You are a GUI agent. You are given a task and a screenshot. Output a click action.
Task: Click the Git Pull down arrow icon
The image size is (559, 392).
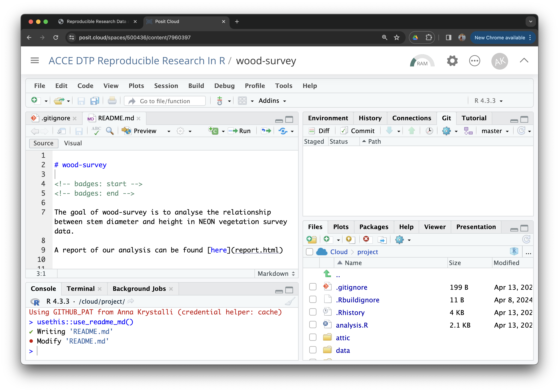tap(389, 131)
